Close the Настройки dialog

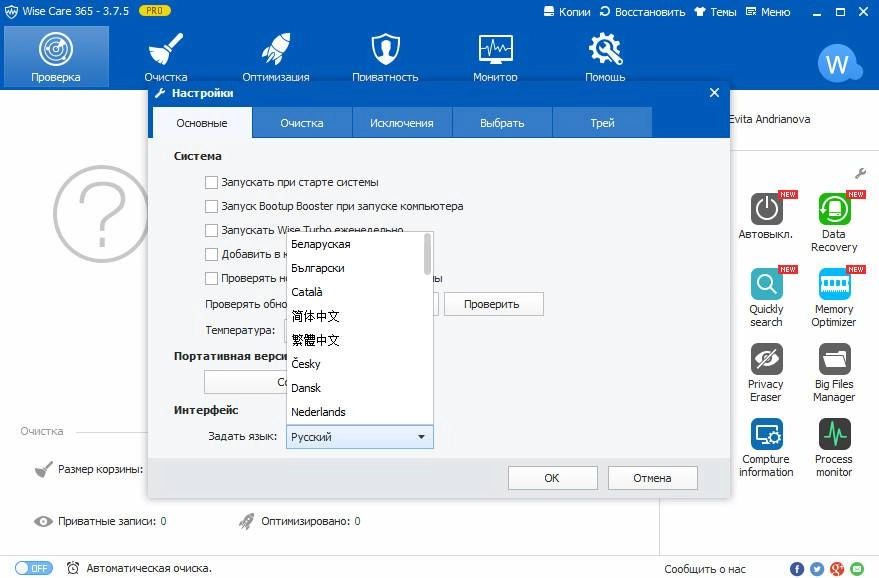pos(714,93)
